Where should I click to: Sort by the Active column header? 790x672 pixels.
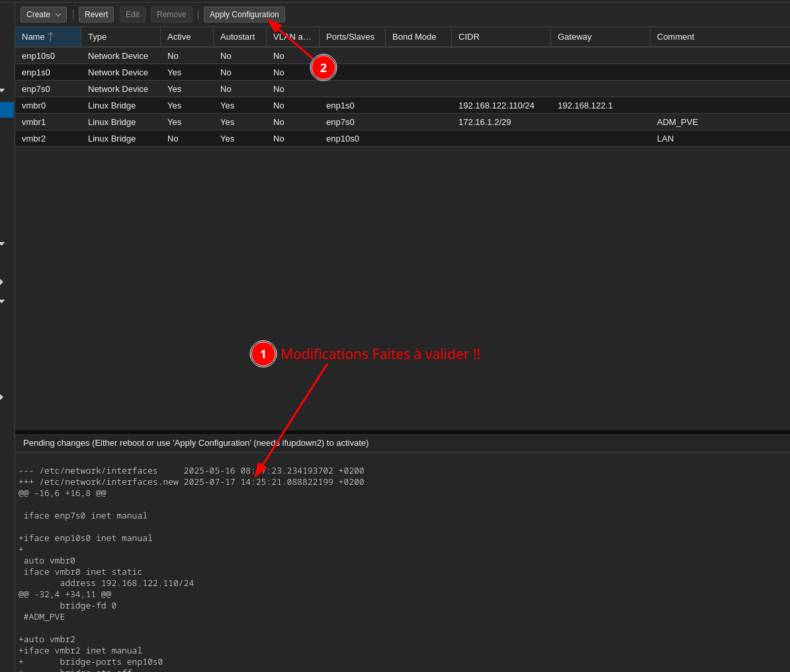(x=186, y=37)
